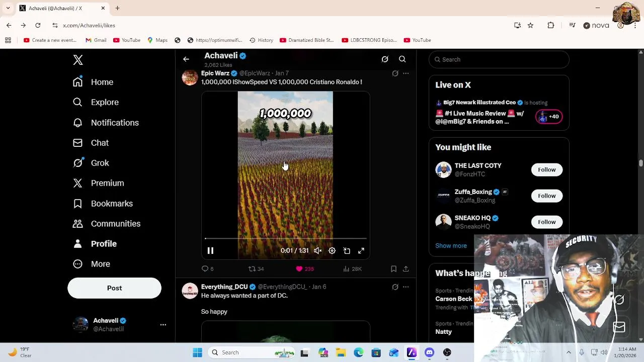Open the tab search dropdown arrow
644x362 pixels.
tap(8, 8)
